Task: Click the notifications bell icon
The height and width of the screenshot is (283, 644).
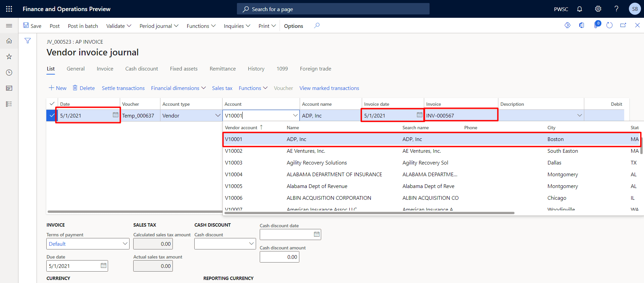Action: pyautogui.click(x=580, y=9)
